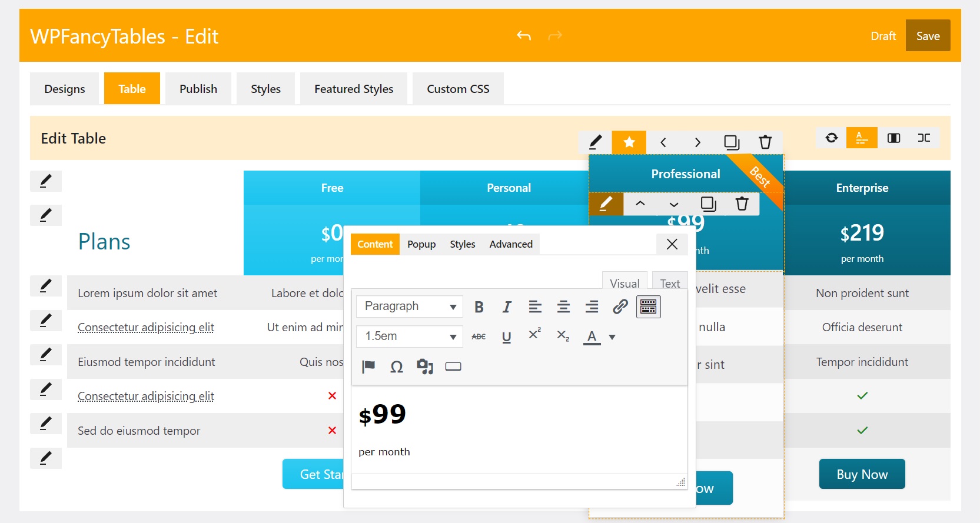Click the text color A button

(x=592, y=337)
